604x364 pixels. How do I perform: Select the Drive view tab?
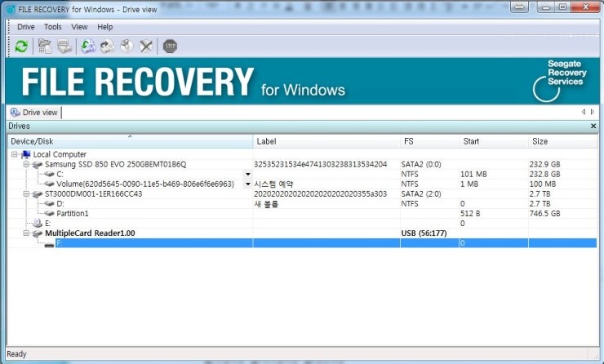tap(34, 113)
